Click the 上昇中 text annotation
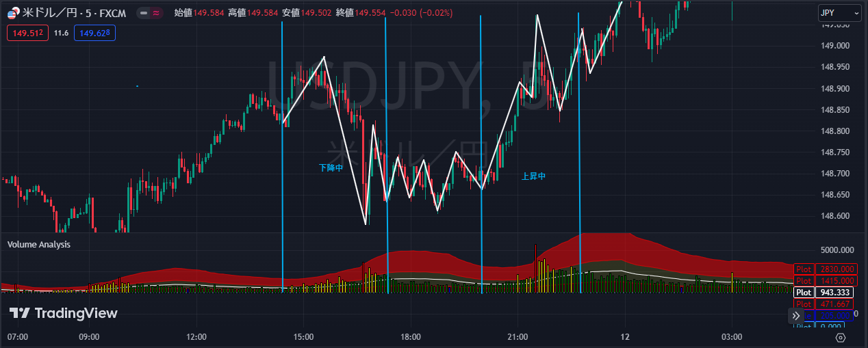The width and height of the screenshot is (868, 348). click(x=533, y=176)
